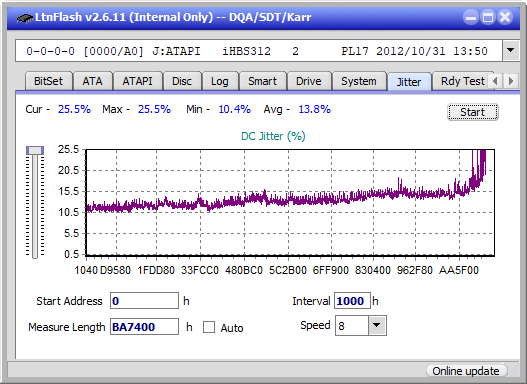Go to the Smart tab
Screen dimensions: 527x384
(262, 81)
